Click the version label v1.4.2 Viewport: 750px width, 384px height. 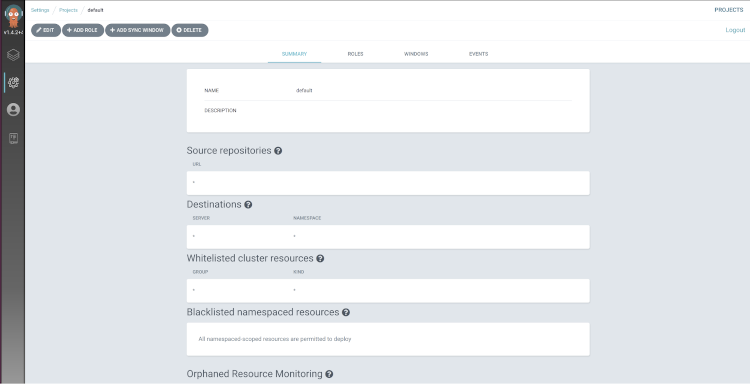pyautogui.click(x=13, y=33)
